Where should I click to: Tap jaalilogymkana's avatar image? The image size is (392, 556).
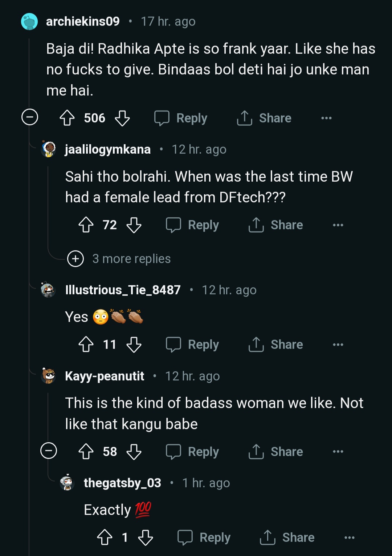pyautogui.click(x=49, y=149)
